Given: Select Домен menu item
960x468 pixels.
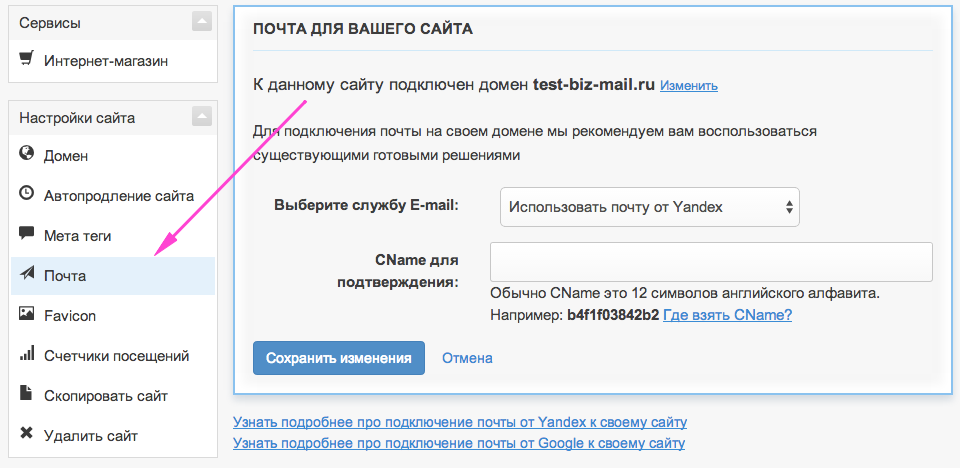Looking at the screenshot, I should pyautogui.click(x=66, y=155).
